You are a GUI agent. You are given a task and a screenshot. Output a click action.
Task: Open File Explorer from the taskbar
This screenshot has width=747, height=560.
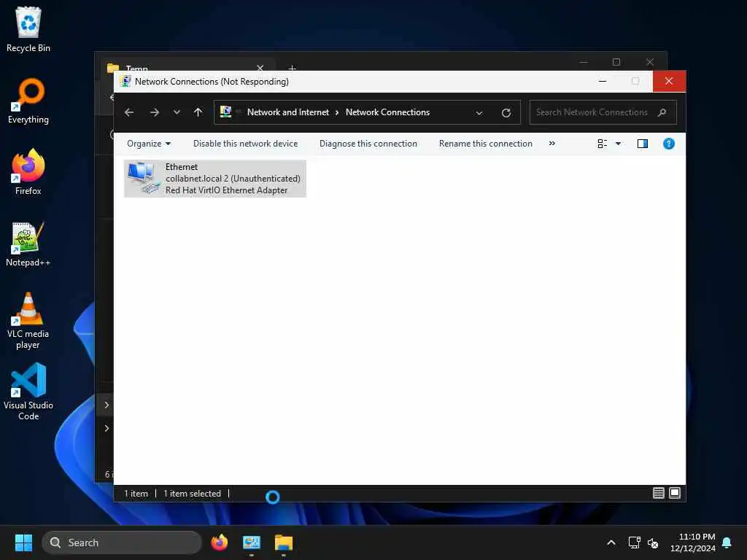284,542
